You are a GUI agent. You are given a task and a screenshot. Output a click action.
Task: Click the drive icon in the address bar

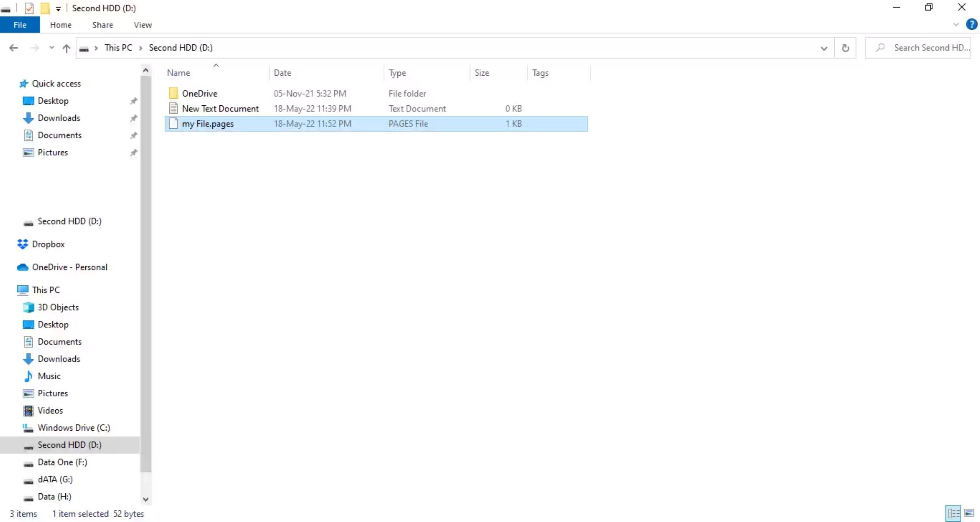point(84,48)
